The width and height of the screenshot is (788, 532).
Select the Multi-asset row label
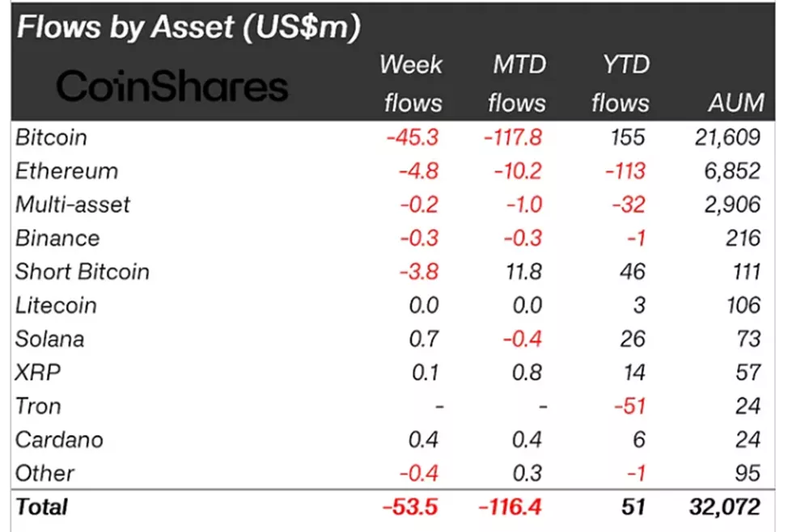73,205
